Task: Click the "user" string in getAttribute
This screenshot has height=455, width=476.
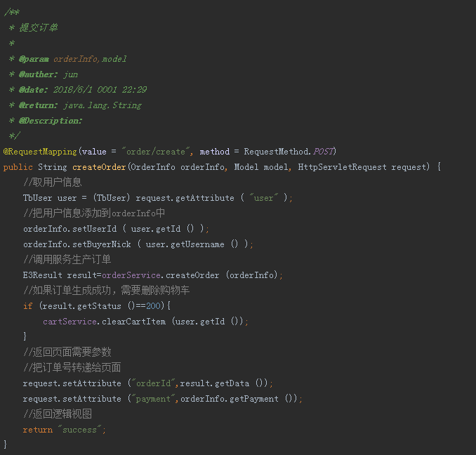Action: coord(263,198)
